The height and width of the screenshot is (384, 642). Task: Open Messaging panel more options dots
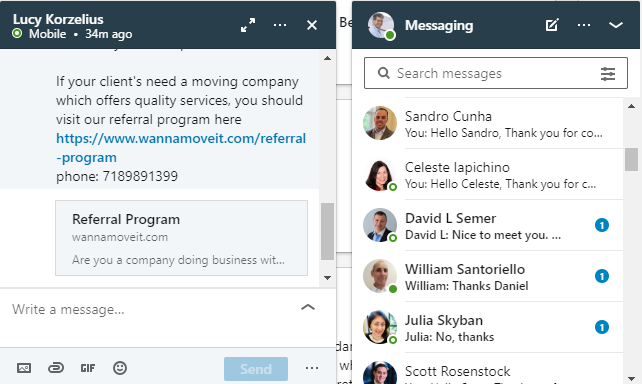click(x=584, y=25)
